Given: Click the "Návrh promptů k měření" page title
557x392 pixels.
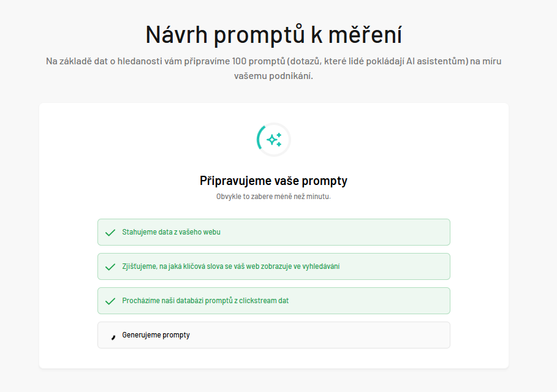Looking at the screenshot, I should pyautogui.click(x=273, y=35).
